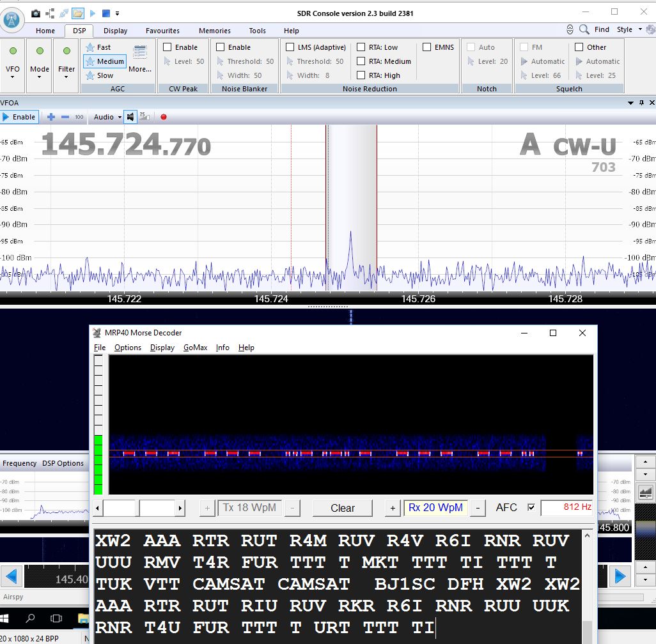Open the Memories ribbon tab

(215, 31)
